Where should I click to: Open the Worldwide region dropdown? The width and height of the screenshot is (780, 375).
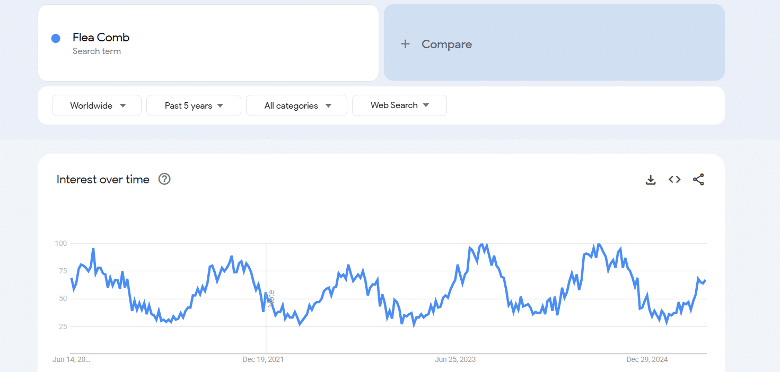click(97, 105)
